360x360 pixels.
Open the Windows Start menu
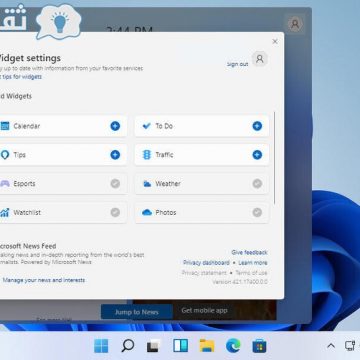(101, 346)
